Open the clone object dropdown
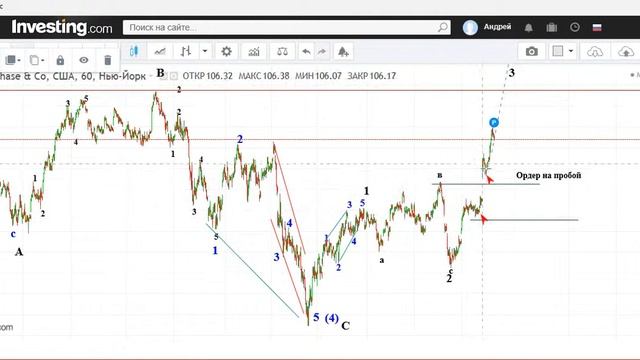The height and width of the screenshot is (360, 640). 37,60
